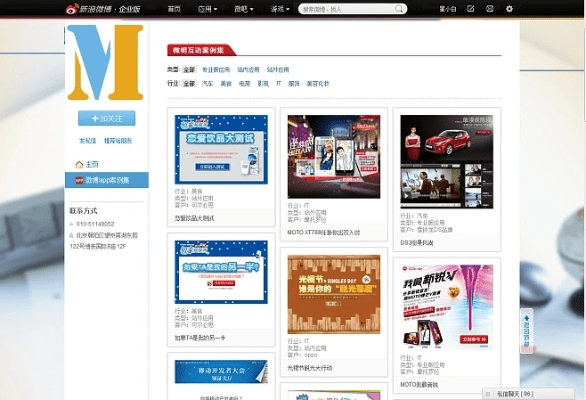Filter industry by 美食
Image resolution: width=586 pixels, height=400 pixels.
coord(226,83)
